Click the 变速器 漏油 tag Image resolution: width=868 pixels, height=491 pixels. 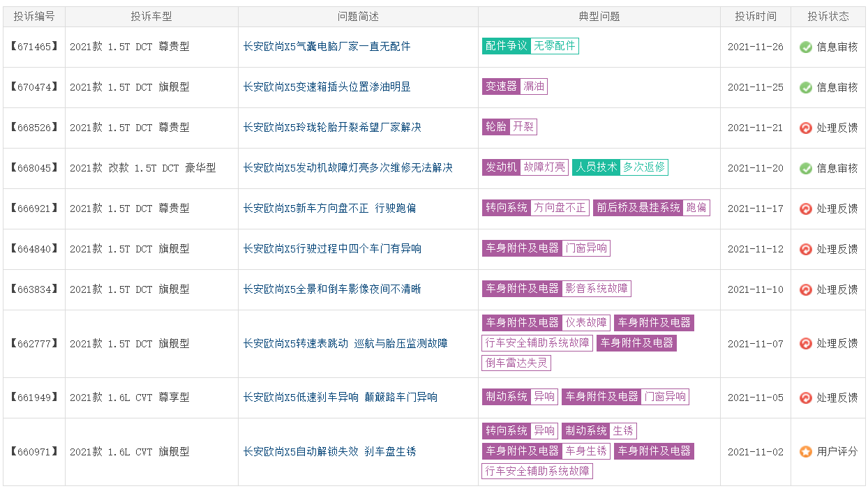point(515,86)
